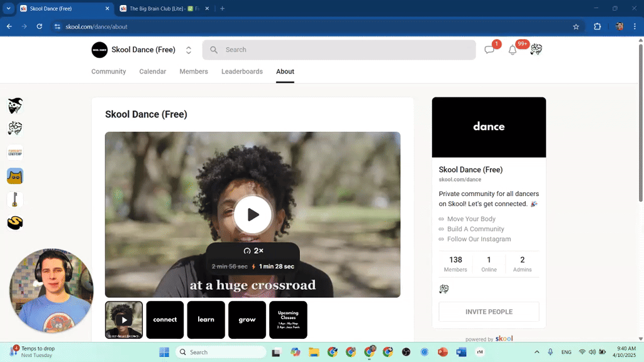Select the video preview thumbnail

click(x=124, y=320)
